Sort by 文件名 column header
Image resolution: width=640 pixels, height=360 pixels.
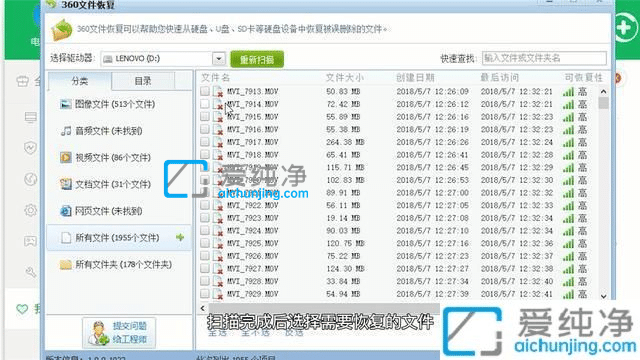tap(216, 78)
